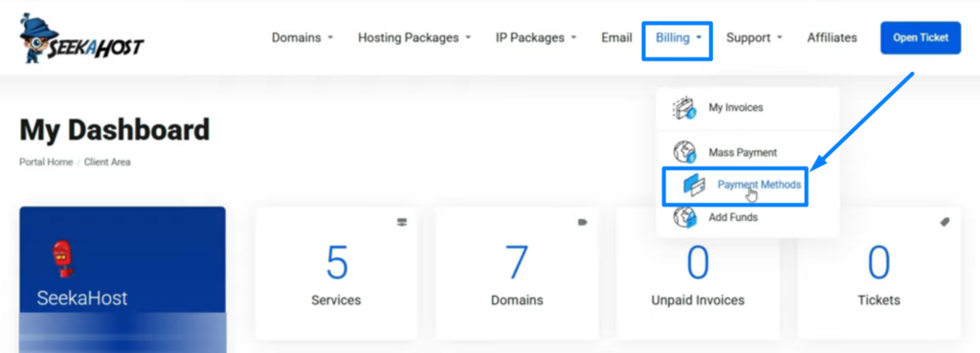The height and width of the screenshot is (353, 980).
Task: Click the SeekaHost profile name
Action: (82, 298)
